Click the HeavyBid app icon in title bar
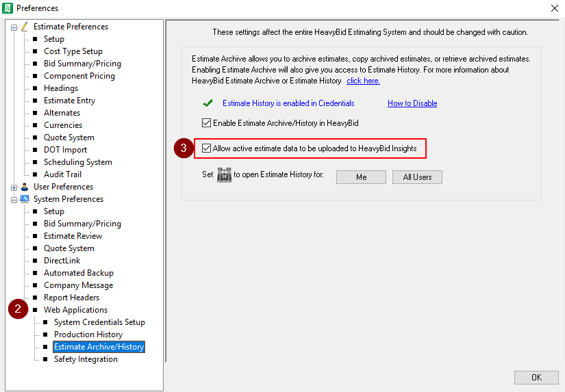565x392 pixels. 8,8
